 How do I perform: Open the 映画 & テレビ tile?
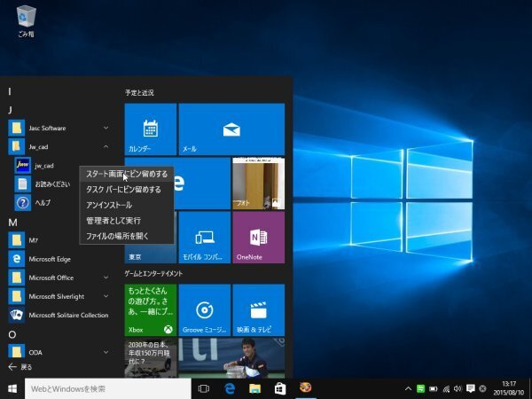(x=258, y=309)
